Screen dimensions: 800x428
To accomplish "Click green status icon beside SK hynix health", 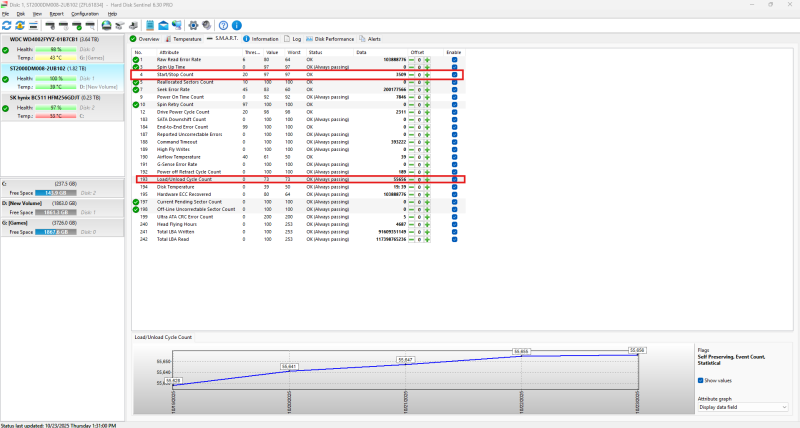I will tap(6, 108).
